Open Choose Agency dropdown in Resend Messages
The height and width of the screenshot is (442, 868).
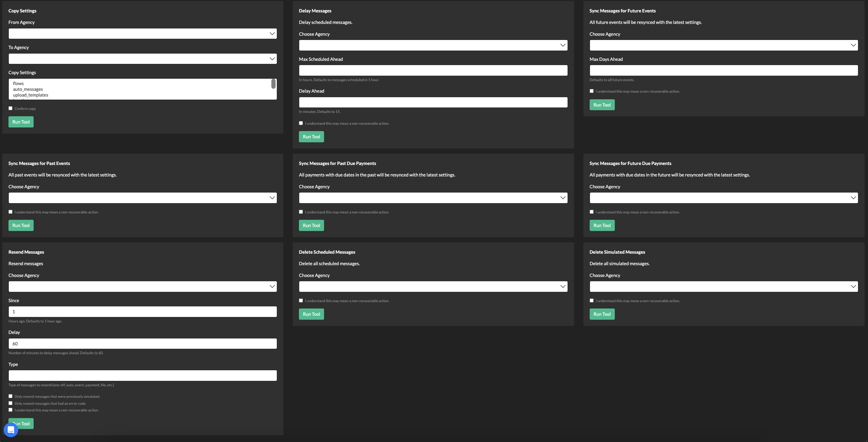point(142,286)
